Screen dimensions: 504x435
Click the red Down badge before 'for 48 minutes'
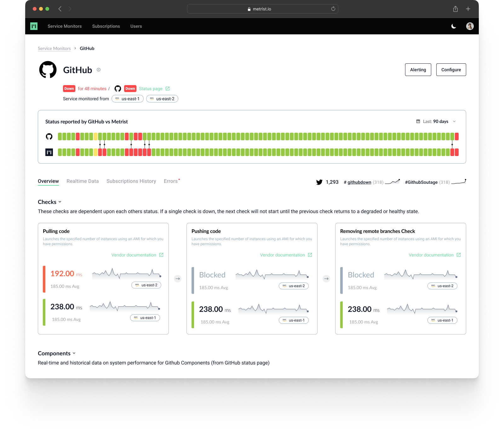pos(69,89)
